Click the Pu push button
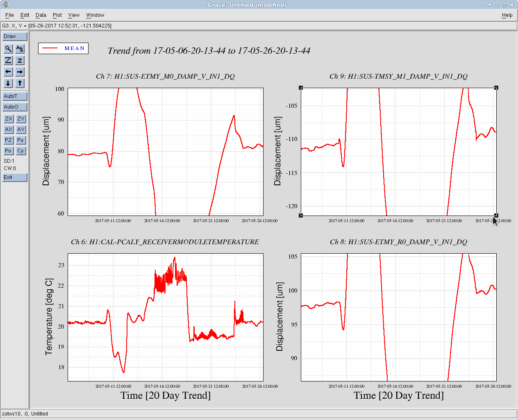518x420 pixels. 21,140
